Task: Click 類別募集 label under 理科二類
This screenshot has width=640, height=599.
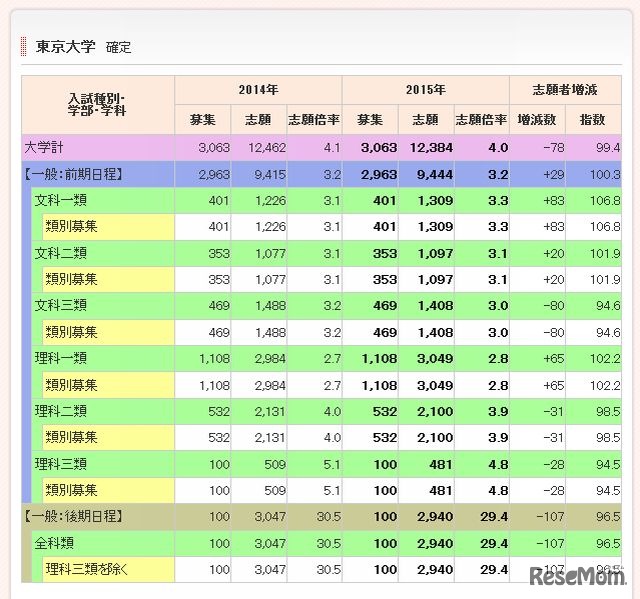Action: coord(71,437)
